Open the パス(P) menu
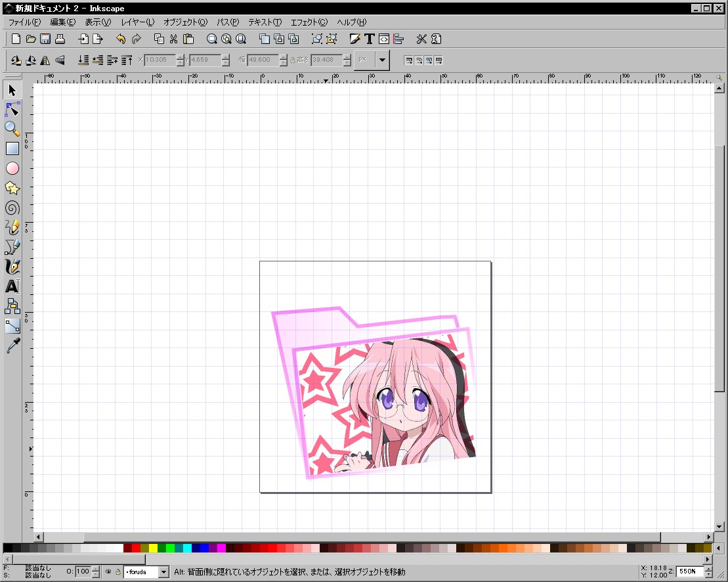Image resolution: width=728 pixels, height=582 pixels. [x=228, y=22]
